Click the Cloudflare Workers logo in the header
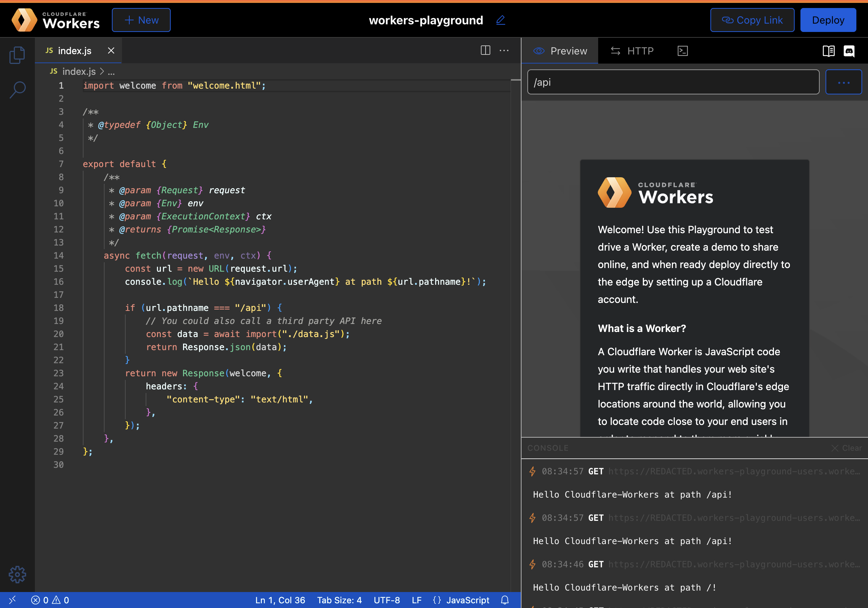 tap(56, 20)
